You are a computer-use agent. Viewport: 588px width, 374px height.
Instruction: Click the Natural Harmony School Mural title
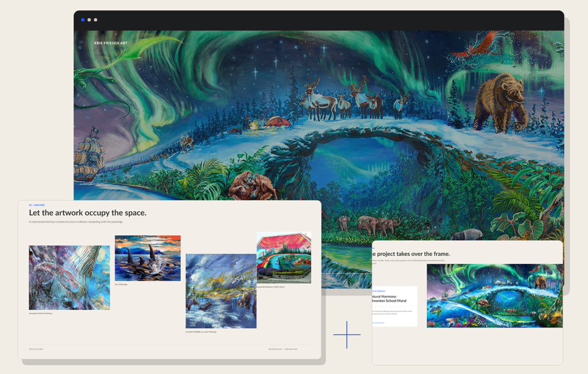[389, 299]
